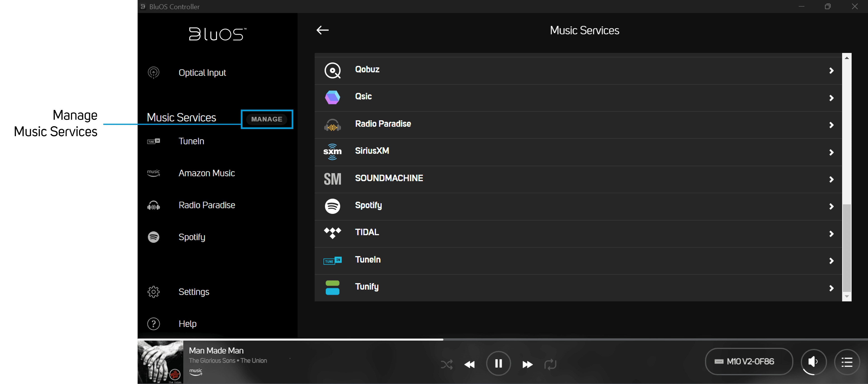Image resolution: width=868 pixels, height=384 pixels.
Task: Open Settings from the sidebar
Action: (194, 292)
